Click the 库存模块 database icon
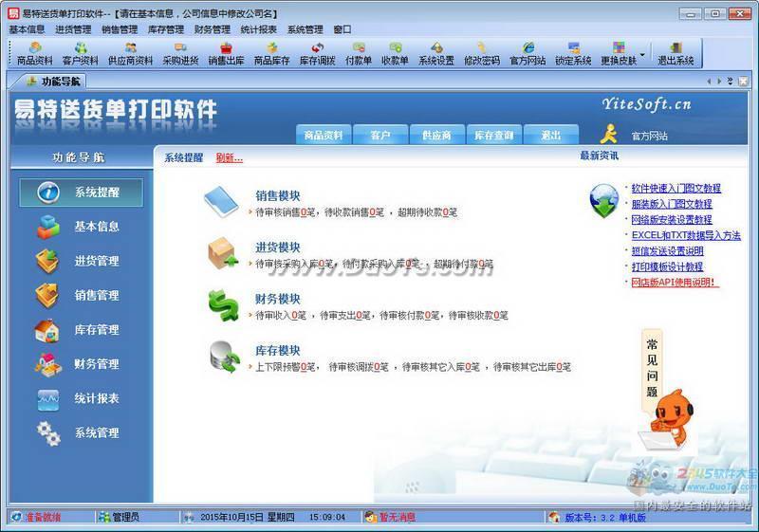Image resolution: width=759 pixels, height=532 pixels. tap(225, 357)
